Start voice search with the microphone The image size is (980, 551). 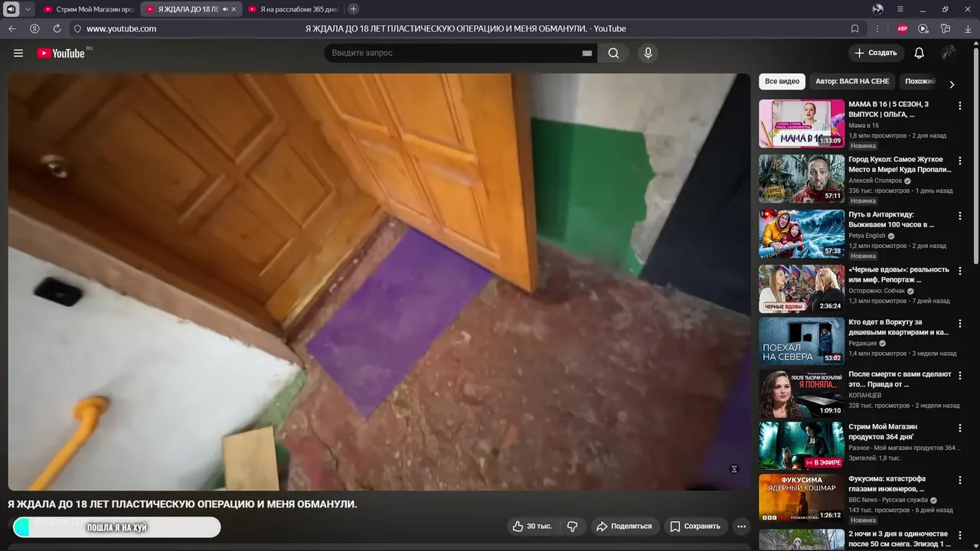coord(648,53)
